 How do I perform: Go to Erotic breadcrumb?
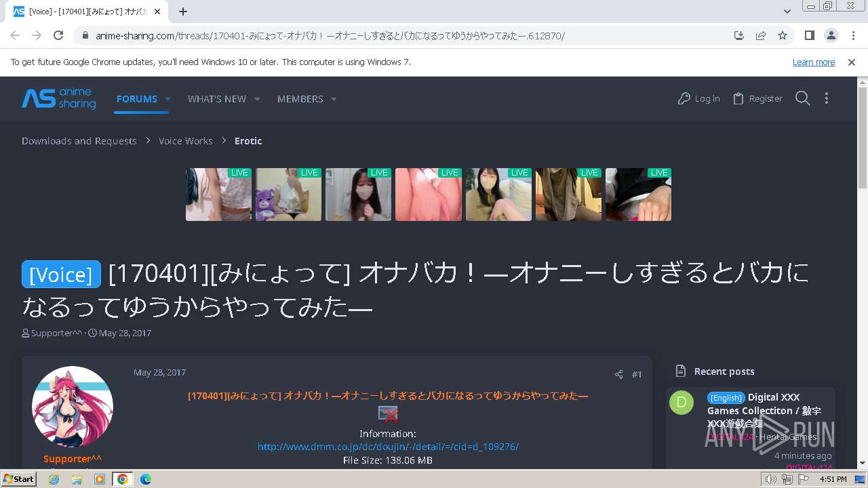click(248, 141)
